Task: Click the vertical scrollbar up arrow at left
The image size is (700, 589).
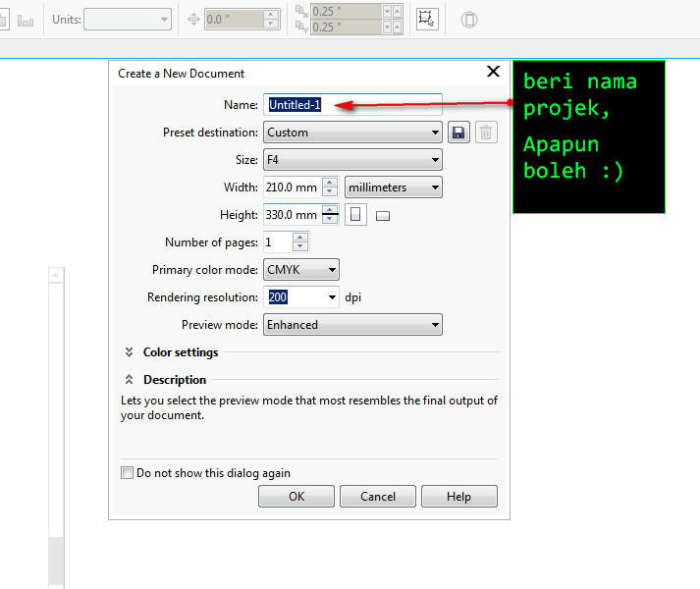Action: [56, 276]
